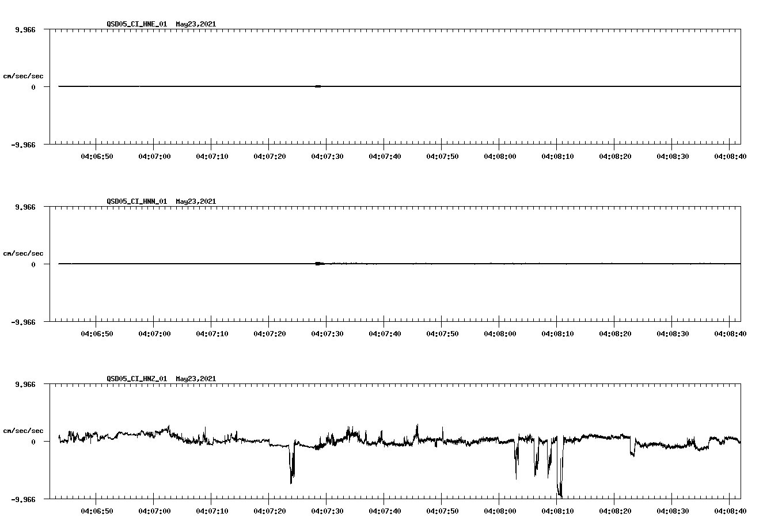Select 04:08:30 time label under HNN plot

coord(673,334)
